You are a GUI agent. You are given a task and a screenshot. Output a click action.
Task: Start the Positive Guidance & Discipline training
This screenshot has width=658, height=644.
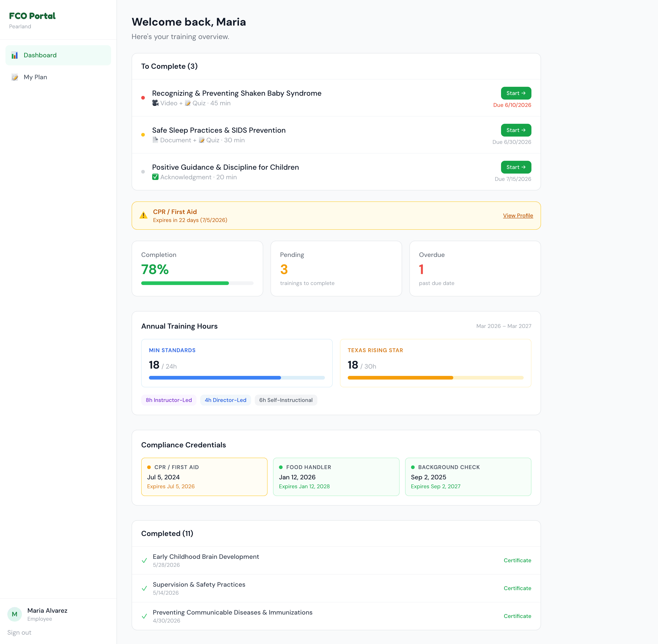pos(516,167)
